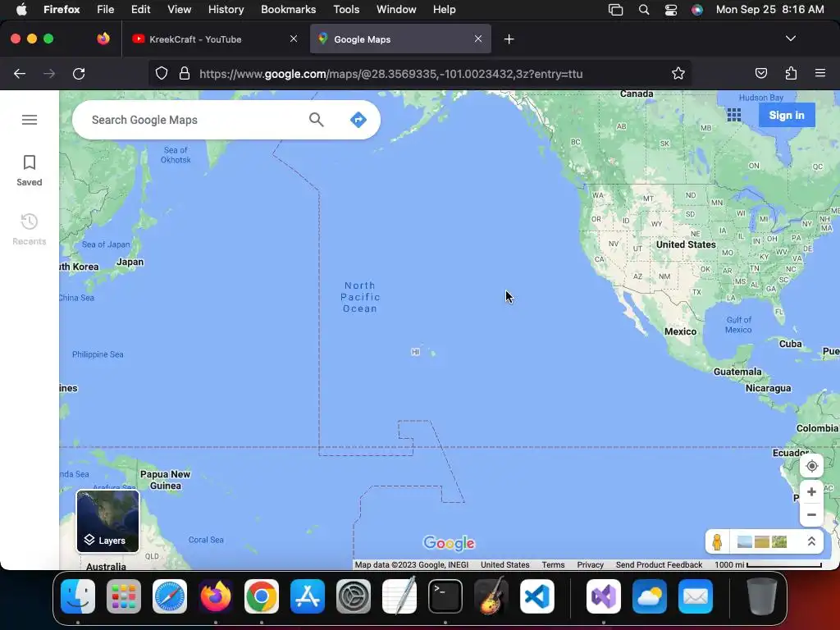Sign in to Google account
The image size is (840, 630).
click(x=787, y=115)
